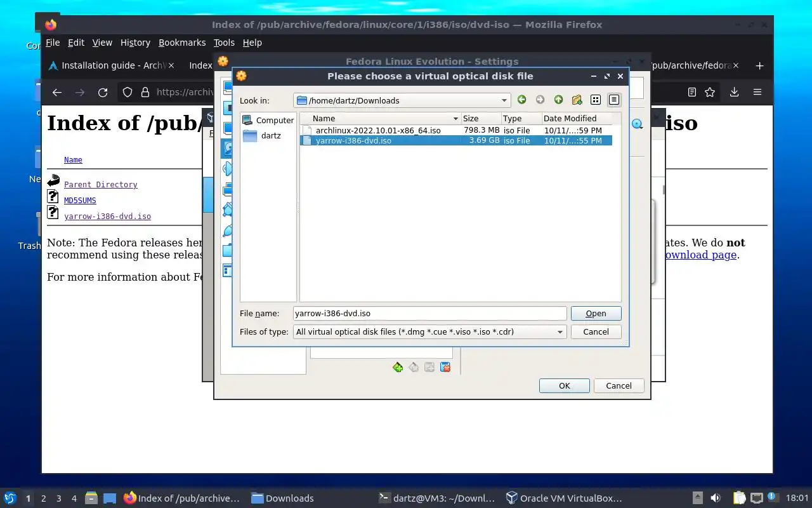This screenshot has width=812, height=508.
Task: Open Firefox Help menu
Action: 252,43
